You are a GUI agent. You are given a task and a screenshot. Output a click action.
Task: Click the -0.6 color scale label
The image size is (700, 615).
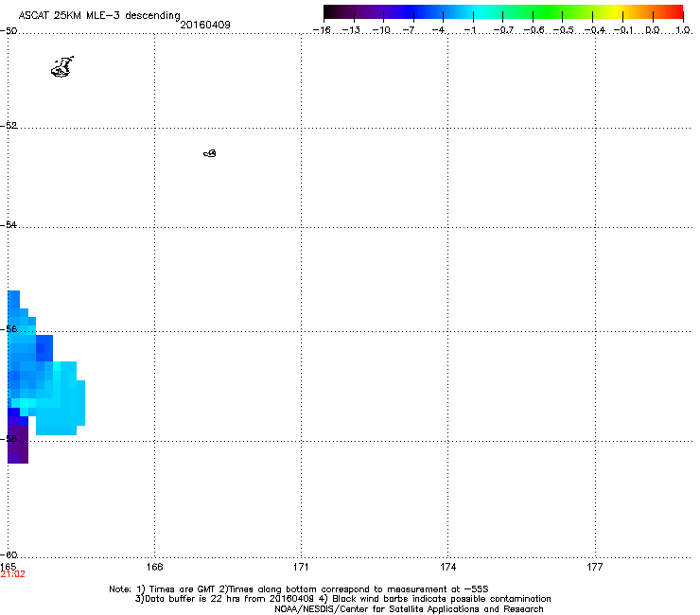coord(534,30)
